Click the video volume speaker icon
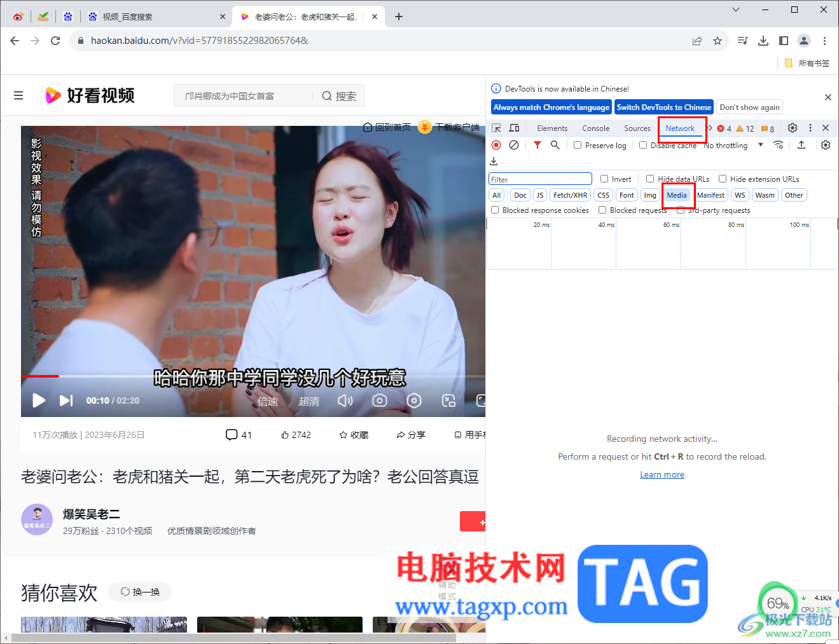Image resolution: width=839 pixels, height=644 pixels. coord(345,401)
